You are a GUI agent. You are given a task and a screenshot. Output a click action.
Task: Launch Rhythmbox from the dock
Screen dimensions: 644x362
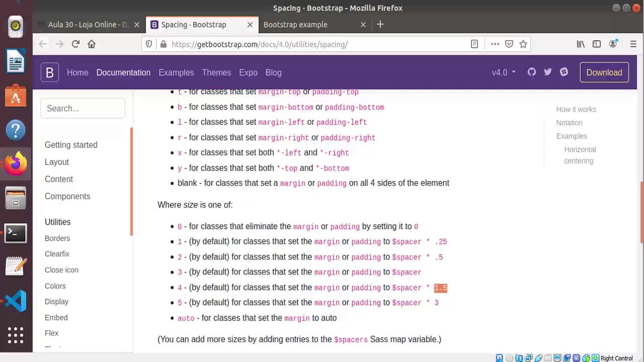coord(16,26)
